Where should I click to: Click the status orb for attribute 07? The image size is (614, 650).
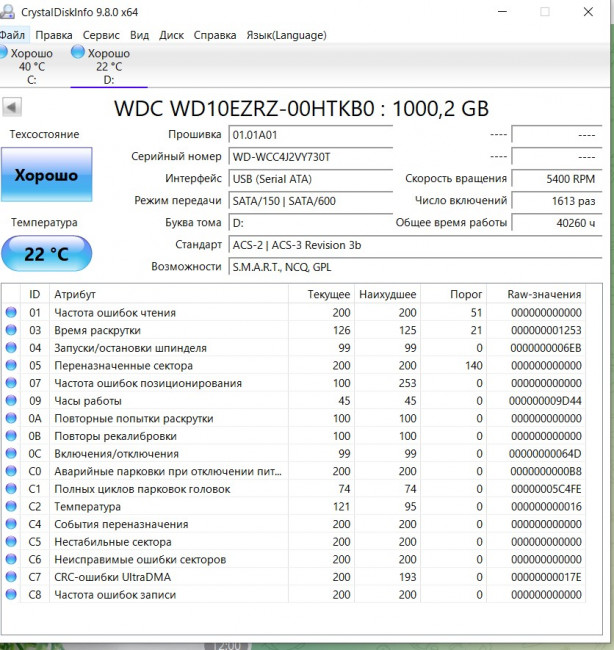tap(11, 383)
